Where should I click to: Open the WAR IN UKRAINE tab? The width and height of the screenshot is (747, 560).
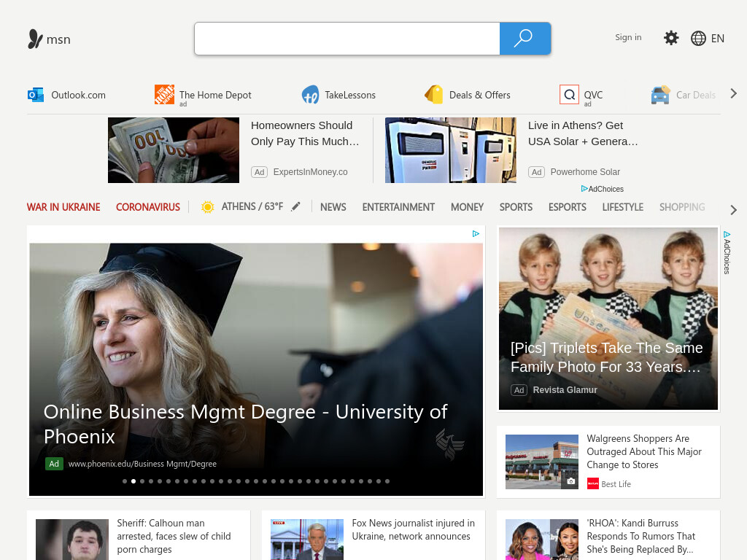point(63,207)
